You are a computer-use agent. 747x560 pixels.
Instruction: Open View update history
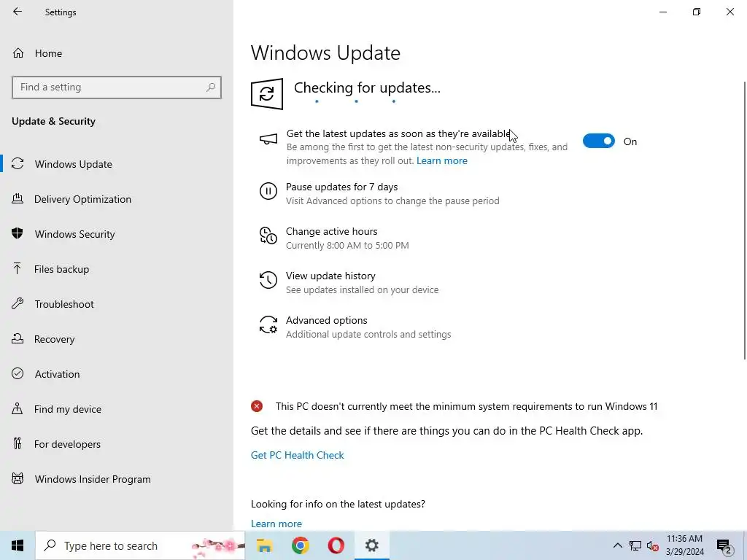point(330,276)
